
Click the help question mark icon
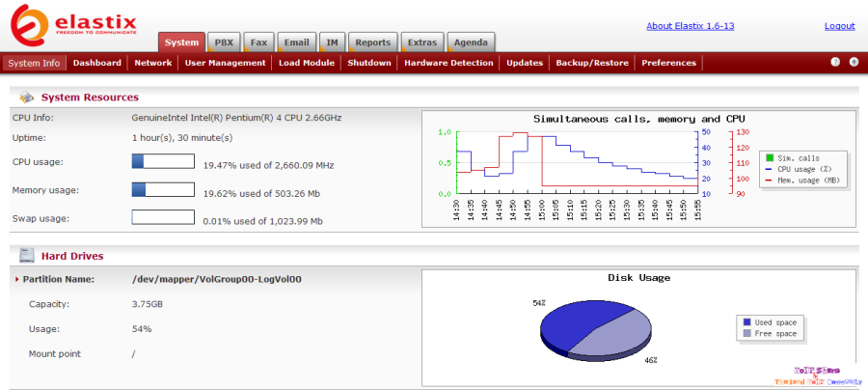coord(835,63)
